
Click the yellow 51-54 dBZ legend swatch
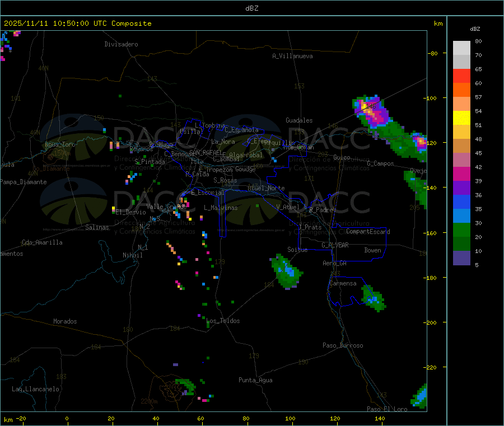[461, 118]
